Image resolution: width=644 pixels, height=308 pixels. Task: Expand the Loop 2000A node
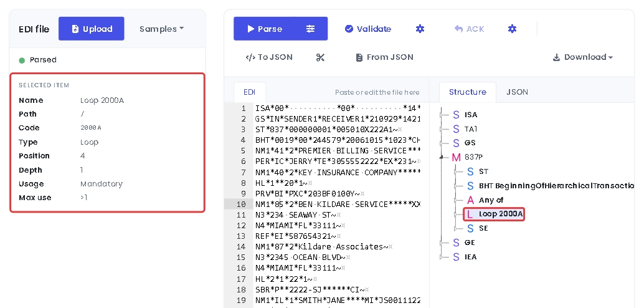coord(457,214)
